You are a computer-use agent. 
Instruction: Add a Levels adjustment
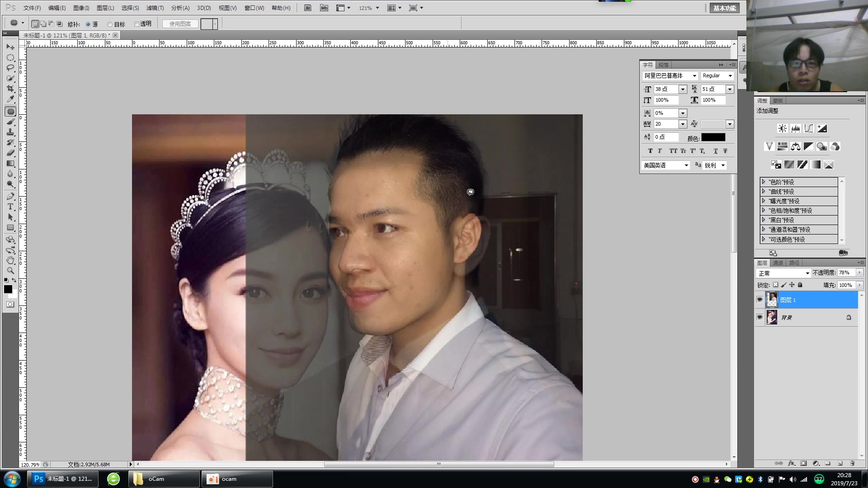tap(795, 129)
